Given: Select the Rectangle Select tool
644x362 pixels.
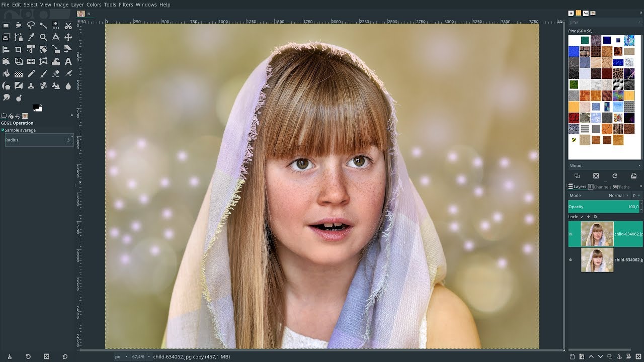Looking at the screenshot, I should [x=6, y=25].
